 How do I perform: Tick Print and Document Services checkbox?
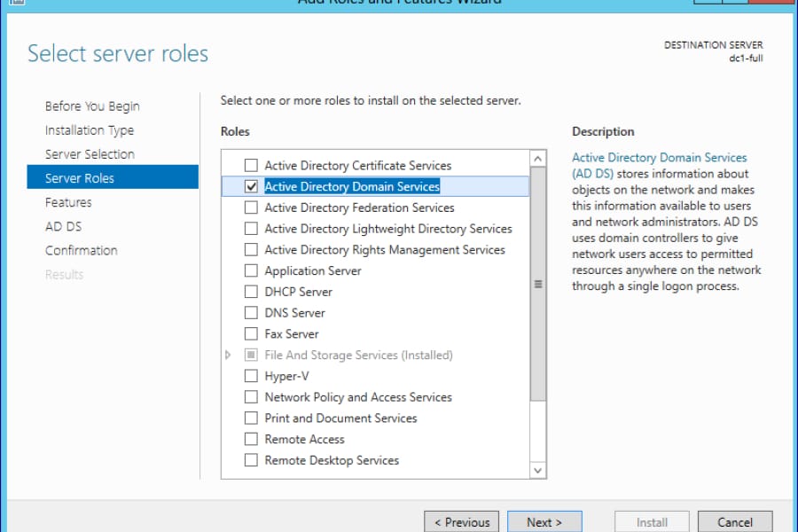(251, 418)
